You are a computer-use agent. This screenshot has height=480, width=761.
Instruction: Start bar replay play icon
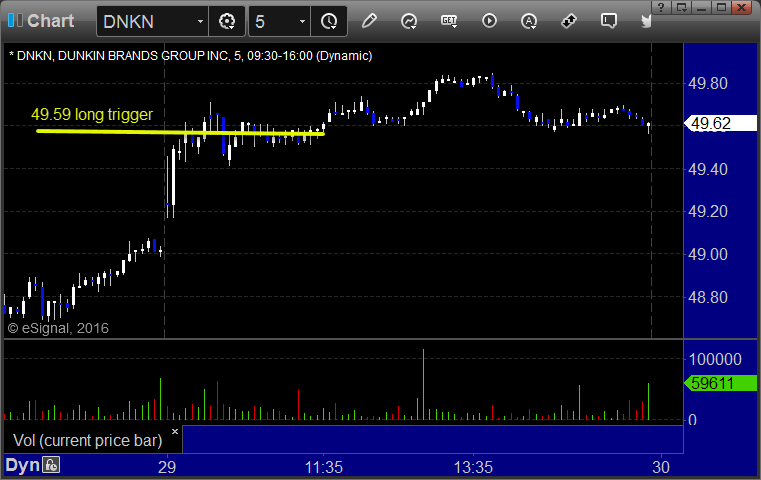[489, 21]
